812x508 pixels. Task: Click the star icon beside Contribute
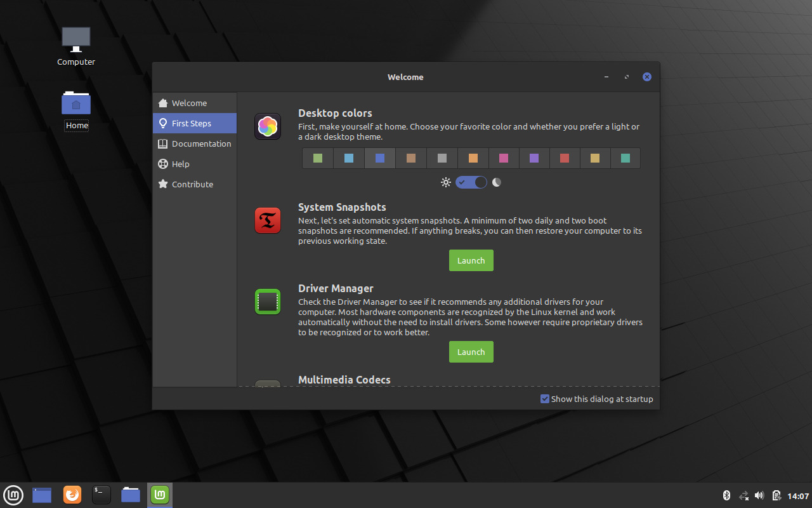(164, 184)
